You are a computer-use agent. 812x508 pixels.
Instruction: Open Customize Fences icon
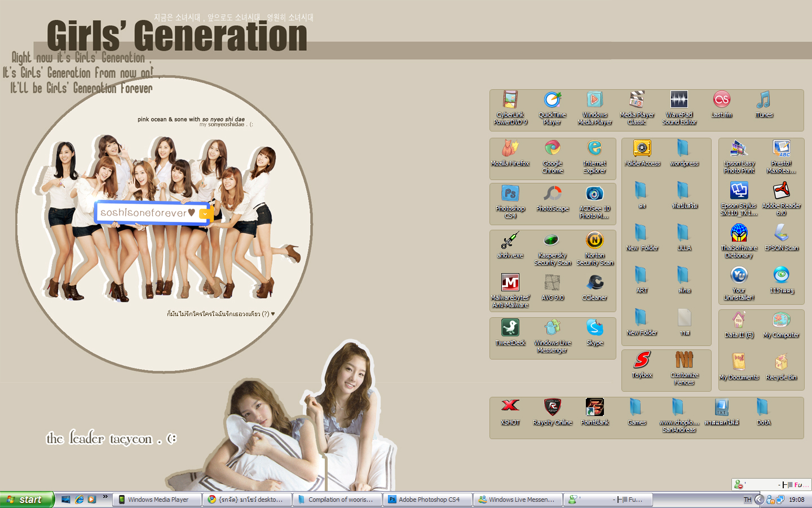(x=685, y=368)
